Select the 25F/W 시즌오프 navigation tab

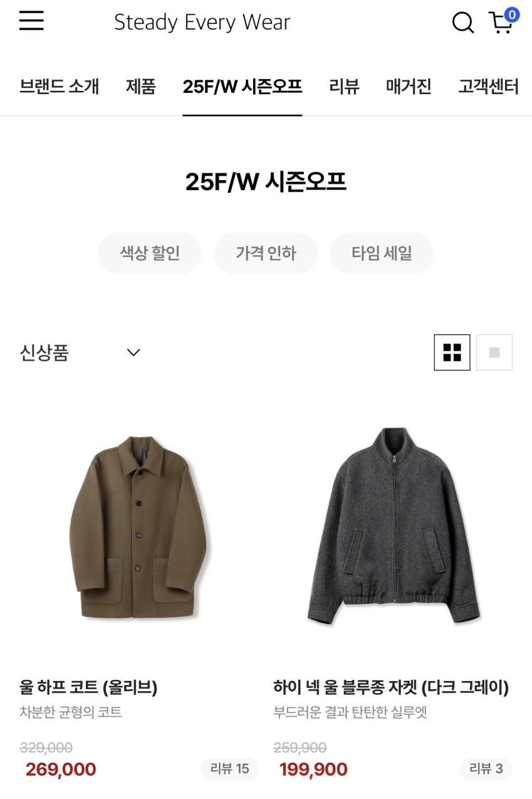pyautogui.click(x=243, y=86)
